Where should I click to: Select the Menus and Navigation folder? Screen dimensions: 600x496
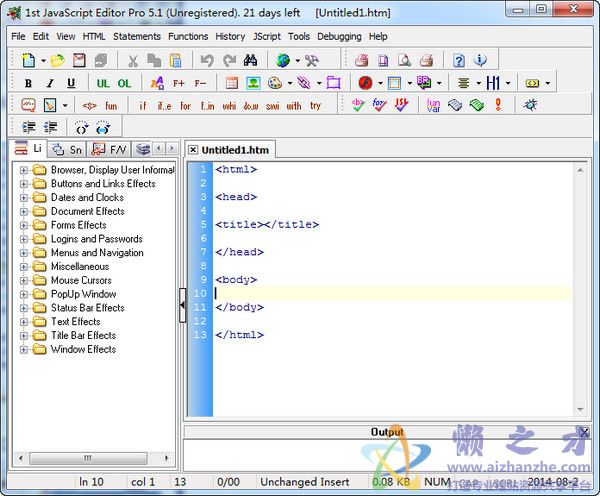click(97, 253)
